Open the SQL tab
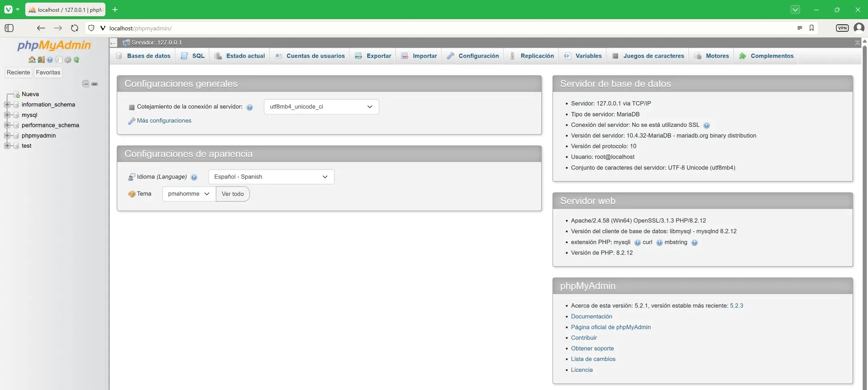This screenshot has width=868, height=390. [193, 56]
